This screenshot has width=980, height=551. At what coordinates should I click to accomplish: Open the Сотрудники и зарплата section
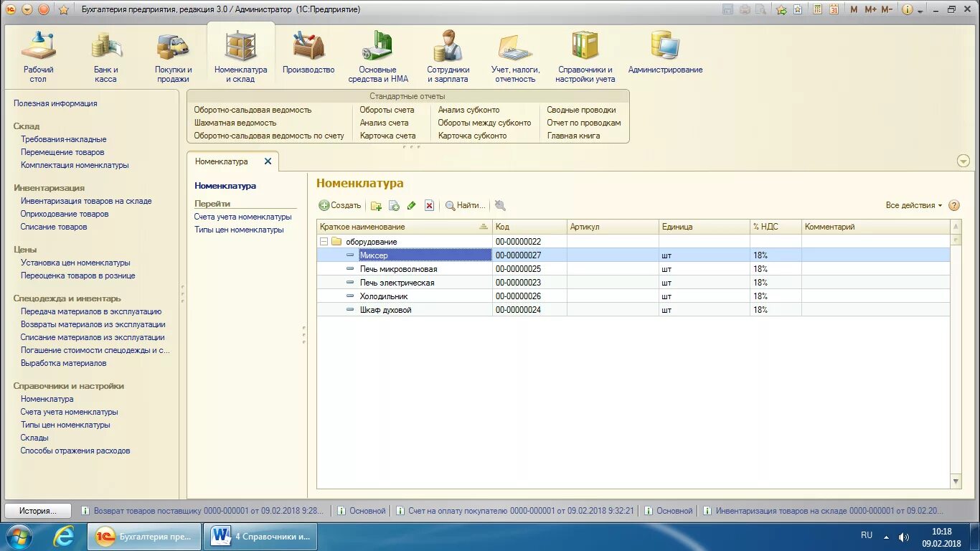click(448, 57)
